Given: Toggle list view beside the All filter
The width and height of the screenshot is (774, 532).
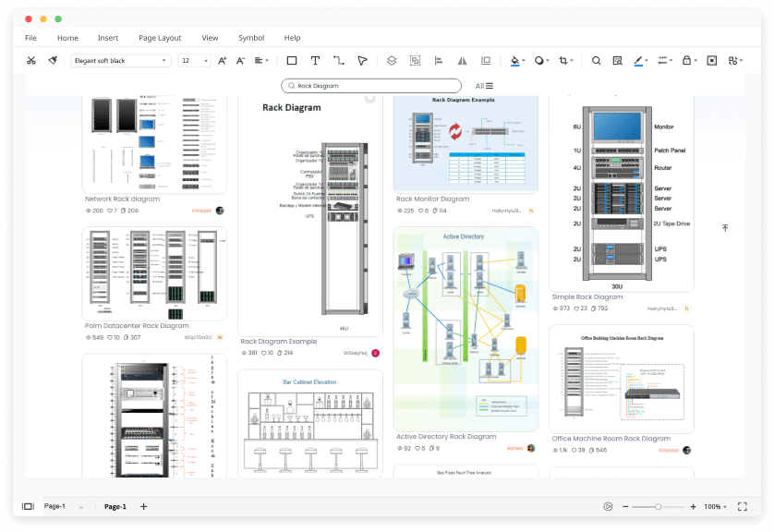Looking at the screenshot, I should (490, 85).
